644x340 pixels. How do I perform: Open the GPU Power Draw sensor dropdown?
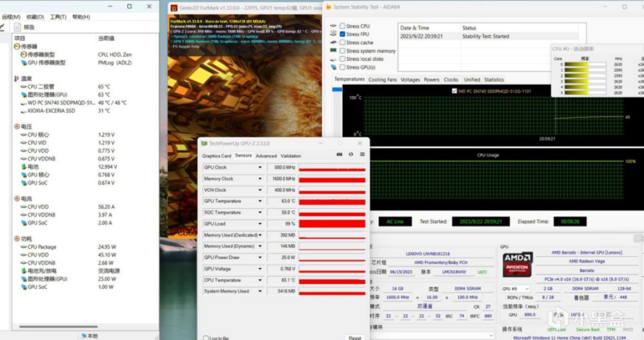click(260, 258)
